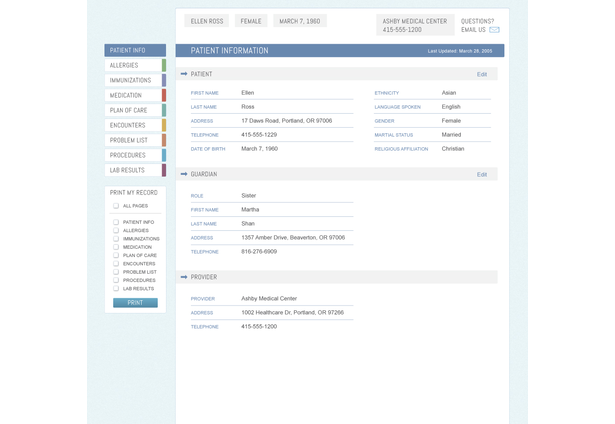Open the Procedures sidebar tab
Image resolution: width=615 pixels, height=424 pixels.
click(x=135, y=155)
